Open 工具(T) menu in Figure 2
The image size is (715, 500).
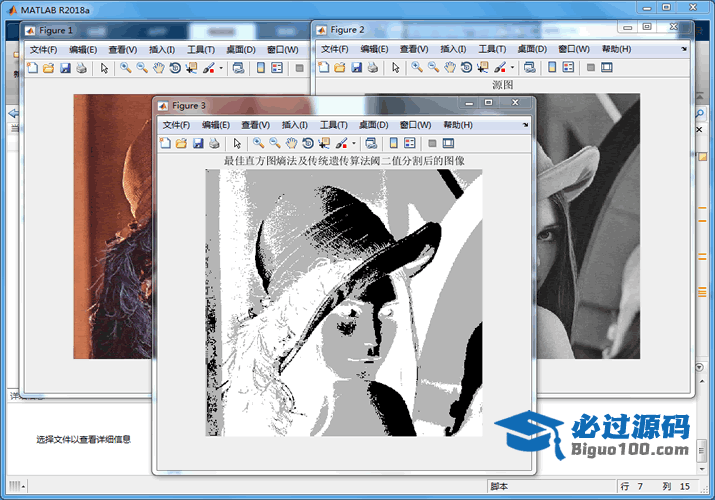tap(492, 49)
